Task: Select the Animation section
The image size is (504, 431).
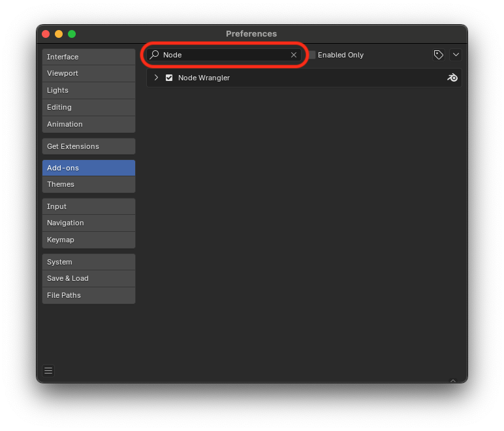Action: point(89,124)
